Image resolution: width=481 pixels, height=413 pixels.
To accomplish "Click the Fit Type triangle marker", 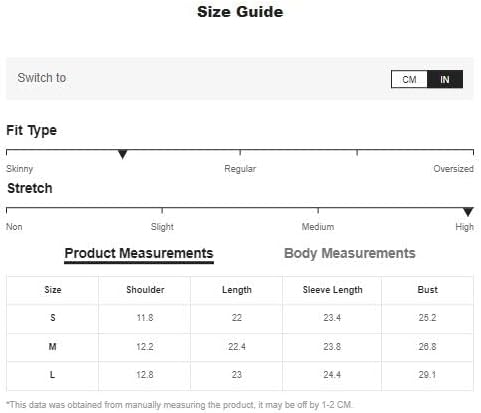I will point(123,155).
